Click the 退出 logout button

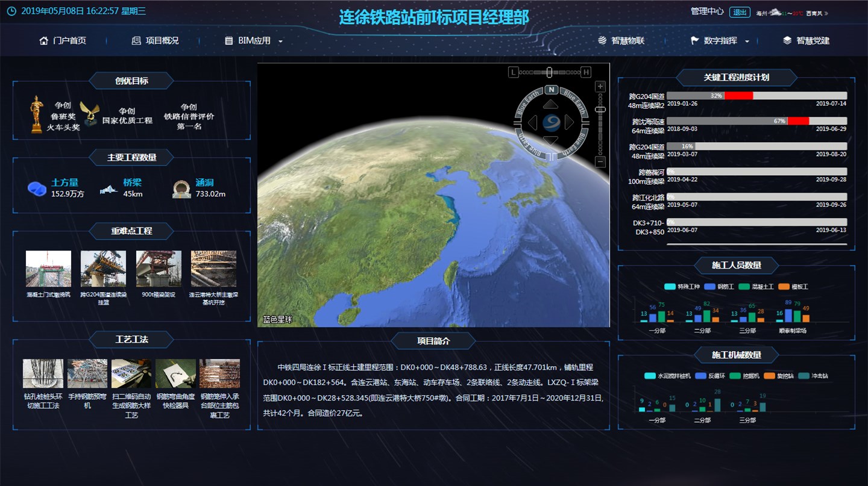pyautogui.click(x=739, y=12)
